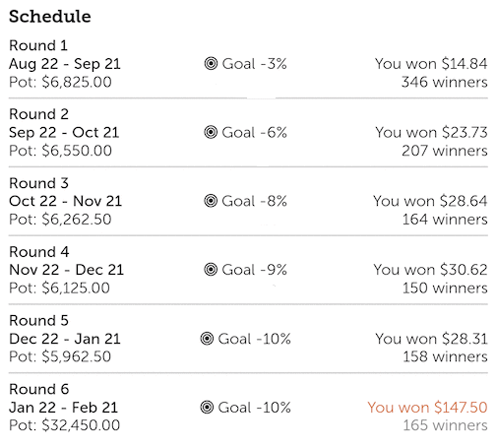Select Round 4 Nov 22 - Dec 21
Image resolution: width=496 pixels, height=448 pixels.
click(248, 270)
